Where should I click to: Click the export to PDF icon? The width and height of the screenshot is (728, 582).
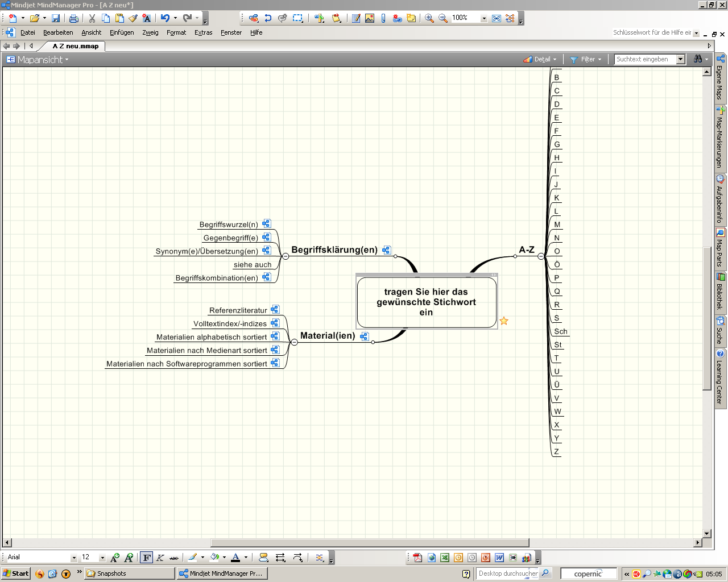pyautogui.click(x=418, y=558)
